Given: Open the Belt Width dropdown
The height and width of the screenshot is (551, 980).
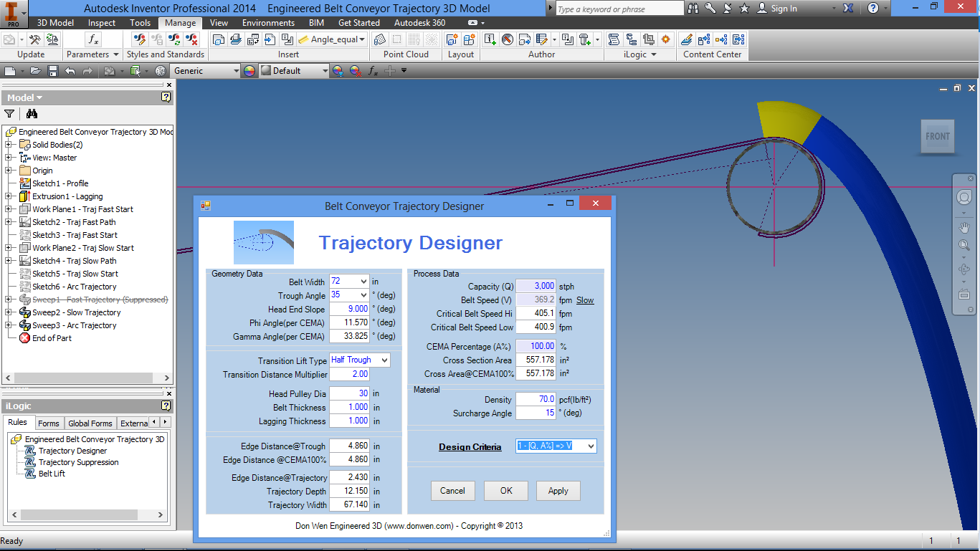Looking at the screenshot, I should (363, 282).
